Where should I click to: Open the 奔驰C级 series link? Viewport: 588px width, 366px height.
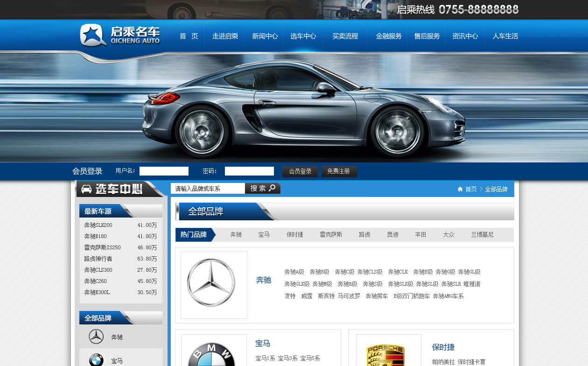pyautogui.click(x=344, y=272)
